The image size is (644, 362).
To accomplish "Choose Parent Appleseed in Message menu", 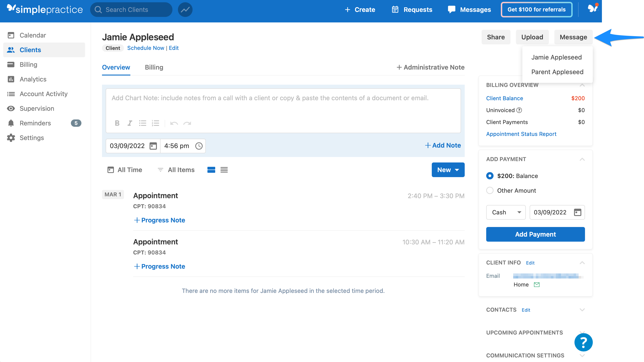I will (x=557, y=72).
